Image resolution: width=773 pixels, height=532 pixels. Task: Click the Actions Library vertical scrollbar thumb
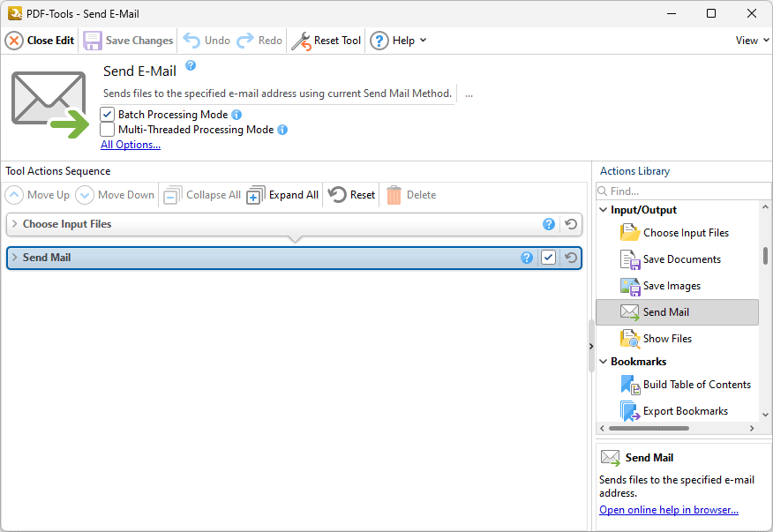tap(765, 256)
